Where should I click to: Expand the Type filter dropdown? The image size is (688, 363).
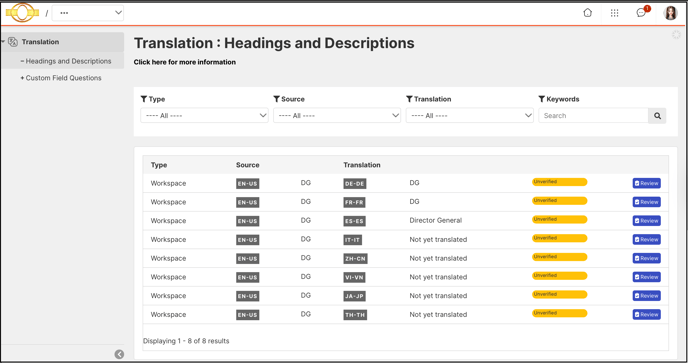204,115
